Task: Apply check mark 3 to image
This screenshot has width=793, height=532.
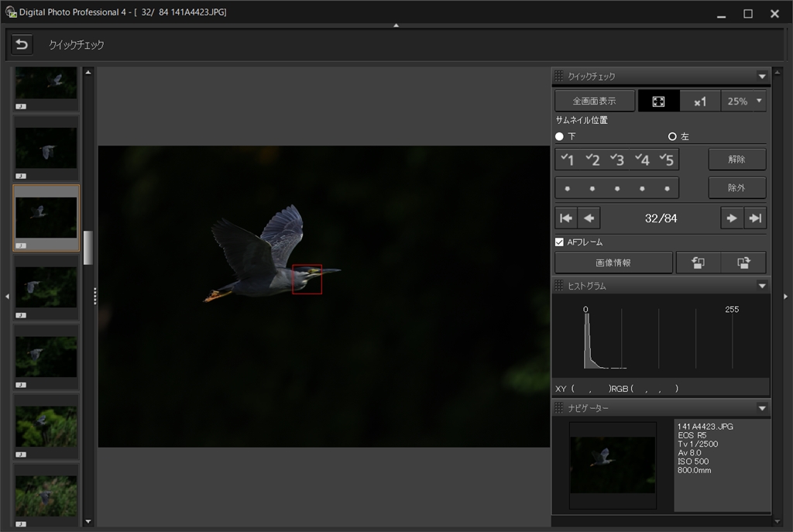Action: [617, 160]
